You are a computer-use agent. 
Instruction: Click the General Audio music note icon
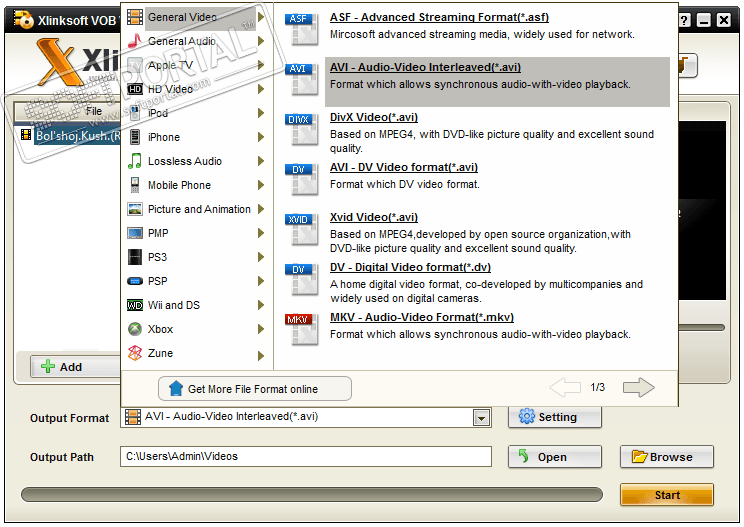pyautogui.click(x=135, y=41)
